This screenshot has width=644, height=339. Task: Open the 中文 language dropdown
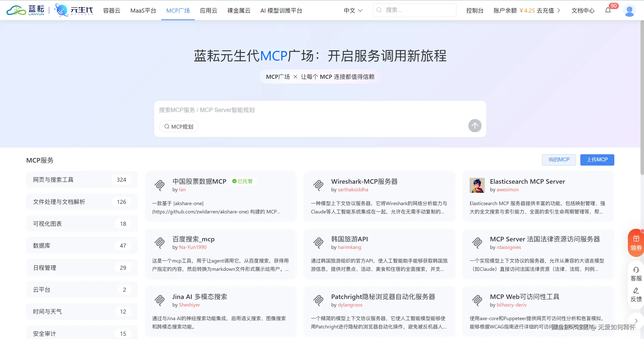353,10
